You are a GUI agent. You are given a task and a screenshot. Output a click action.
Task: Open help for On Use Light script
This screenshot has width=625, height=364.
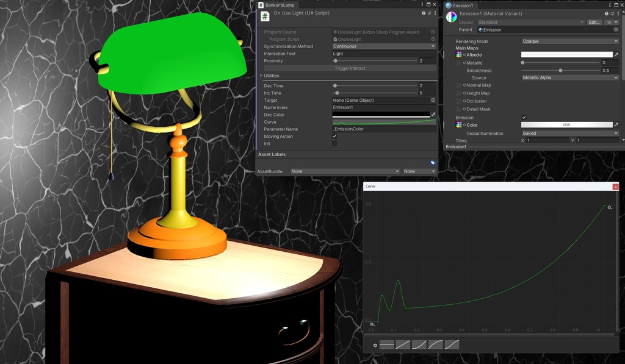pyautogui.click(x=424, y=13)
